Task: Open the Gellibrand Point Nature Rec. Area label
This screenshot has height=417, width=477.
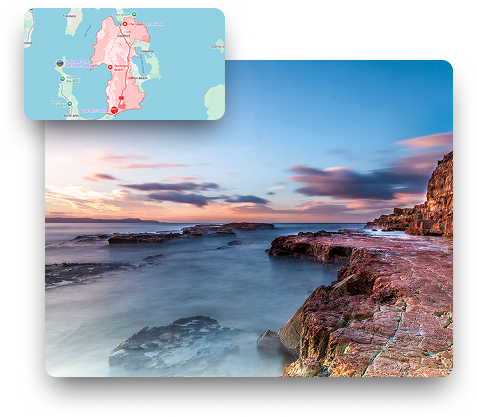Action: (81, 64)
